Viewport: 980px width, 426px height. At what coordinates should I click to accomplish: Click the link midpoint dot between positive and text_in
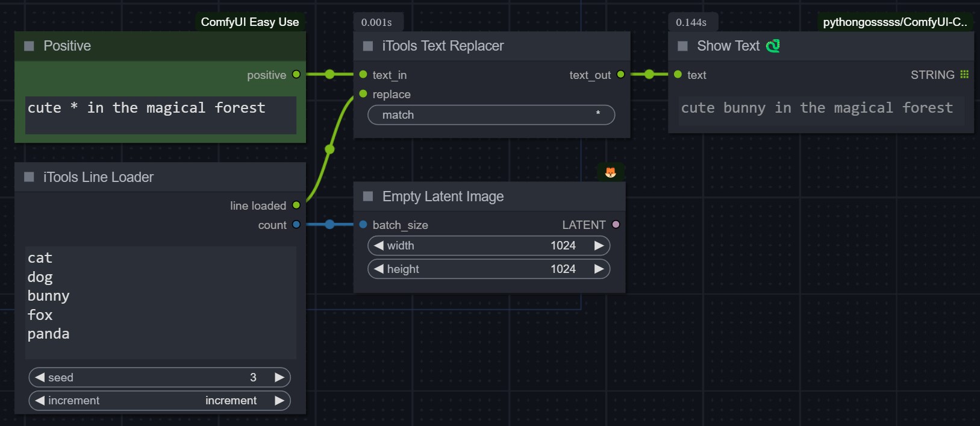pyautogui.click(x=329, y=74)
